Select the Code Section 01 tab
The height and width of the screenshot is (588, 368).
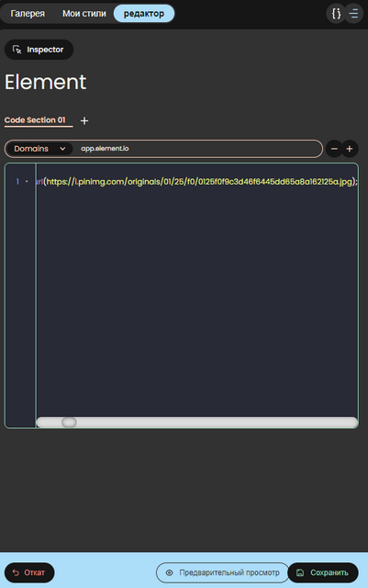click(x=35, y=120)
